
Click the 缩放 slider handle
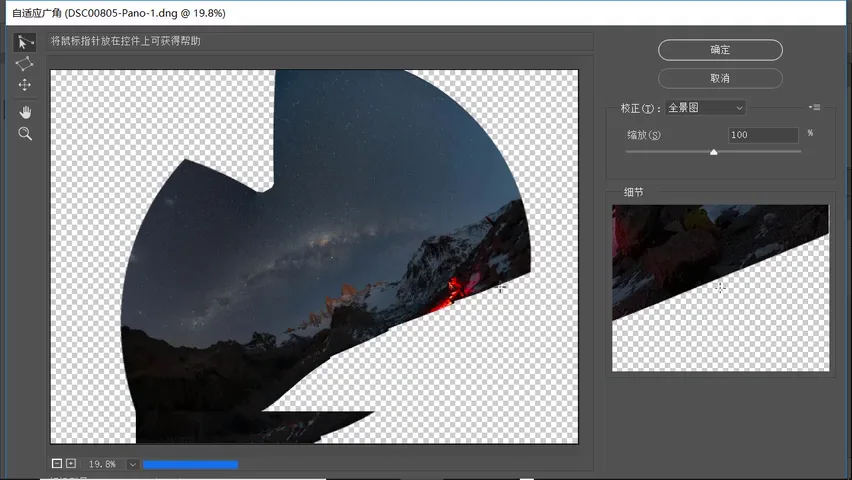pyautogui.click(x=713, y=152)
